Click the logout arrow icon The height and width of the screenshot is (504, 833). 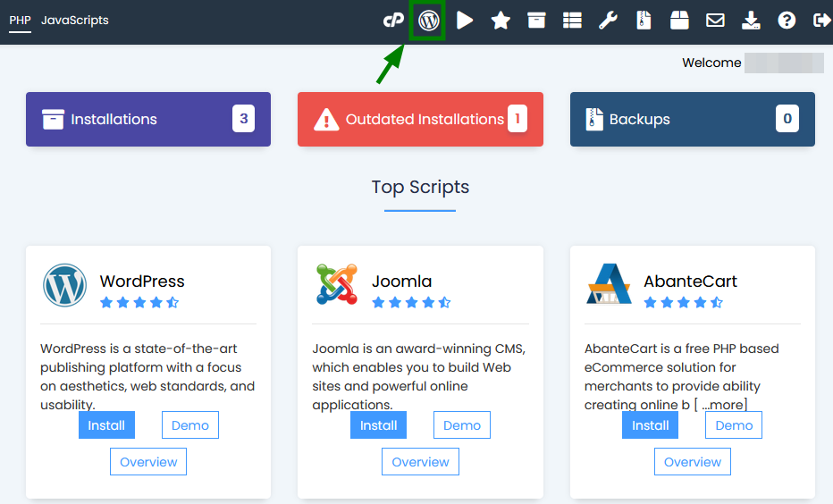[822, 21]
